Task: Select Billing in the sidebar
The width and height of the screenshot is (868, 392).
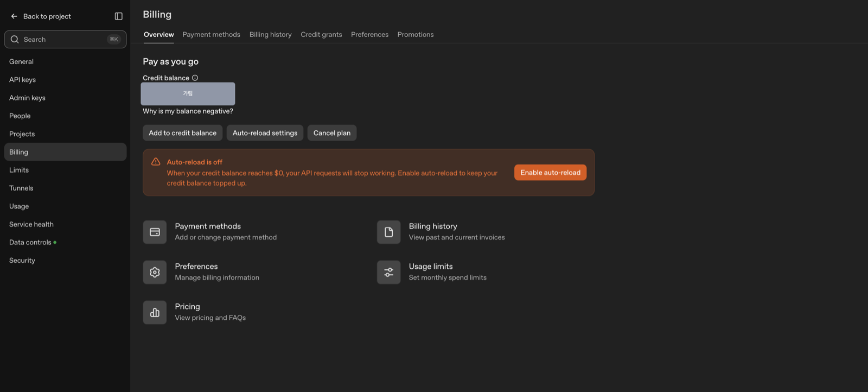Action: (x=65, y=152)
